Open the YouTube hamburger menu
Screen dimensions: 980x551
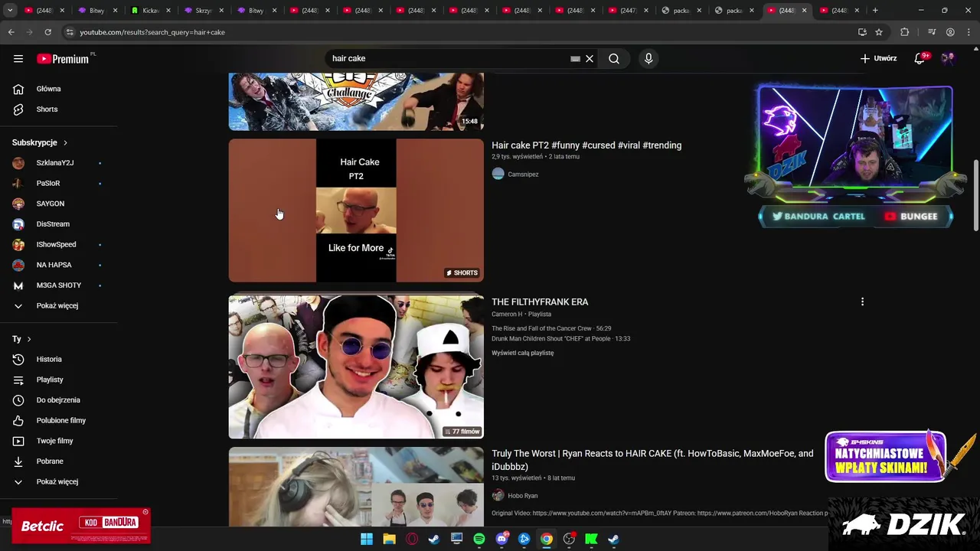pyautogui.click(x=18, y=58)
